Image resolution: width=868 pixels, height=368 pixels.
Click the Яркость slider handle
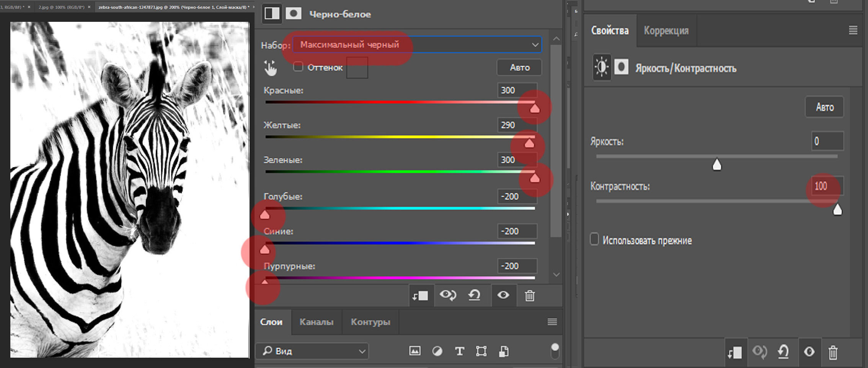pos(717,165)
